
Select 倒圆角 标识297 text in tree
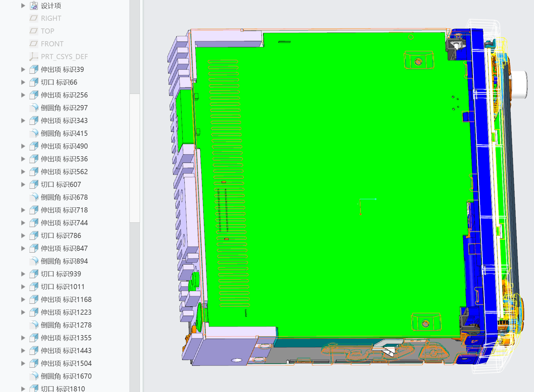coord(64,108)
